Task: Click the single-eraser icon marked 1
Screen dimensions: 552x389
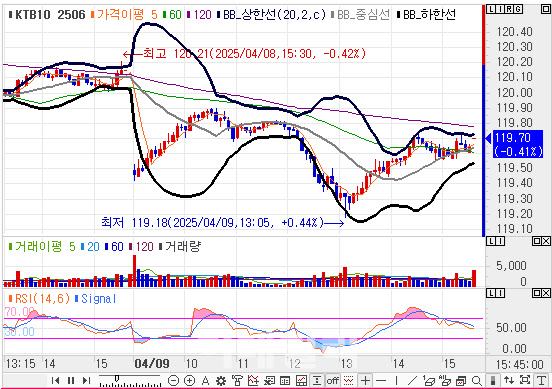Action: [429, 381]
